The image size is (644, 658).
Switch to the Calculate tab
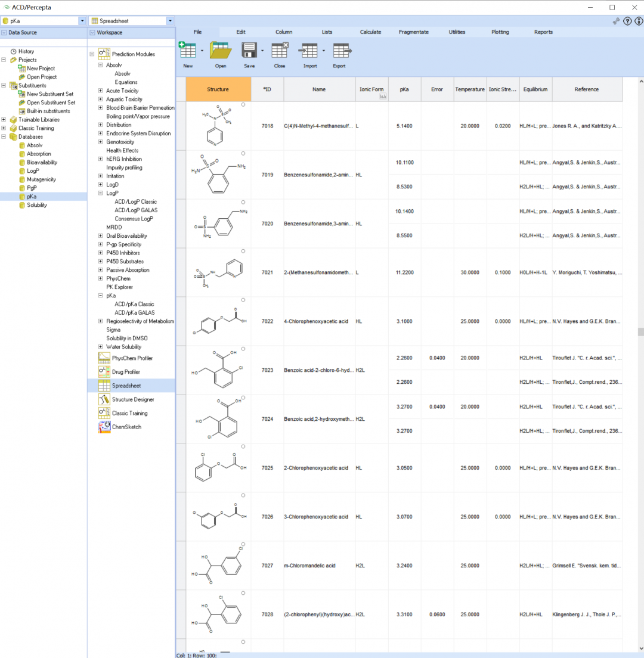370,32
